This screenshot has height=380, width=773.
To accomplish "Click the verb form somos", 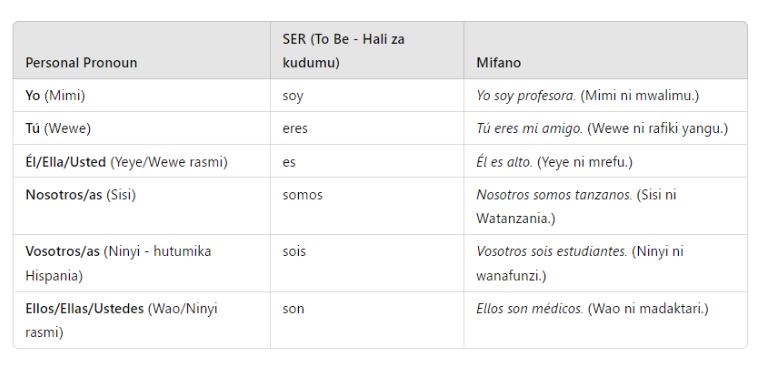I will point(302,195).
